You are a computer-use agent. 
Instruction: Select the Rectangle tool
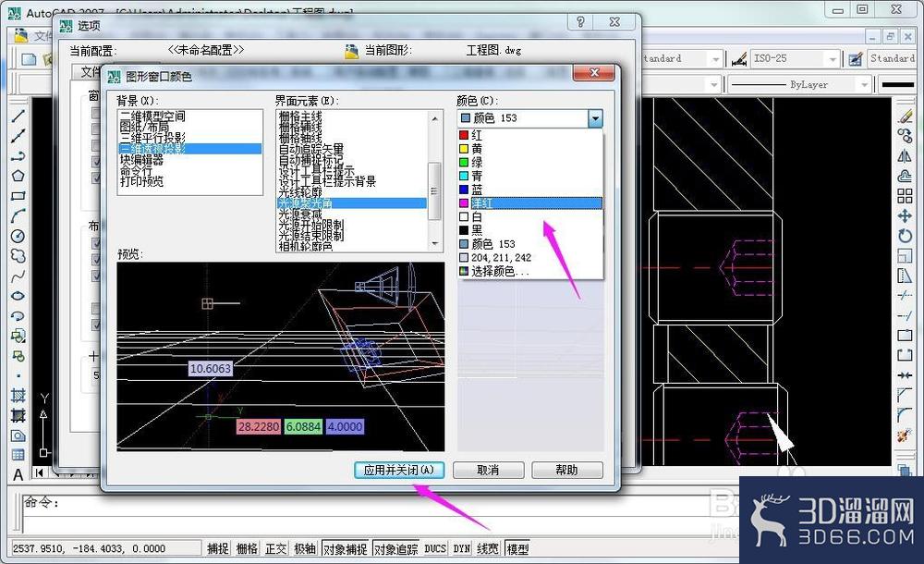18,196
